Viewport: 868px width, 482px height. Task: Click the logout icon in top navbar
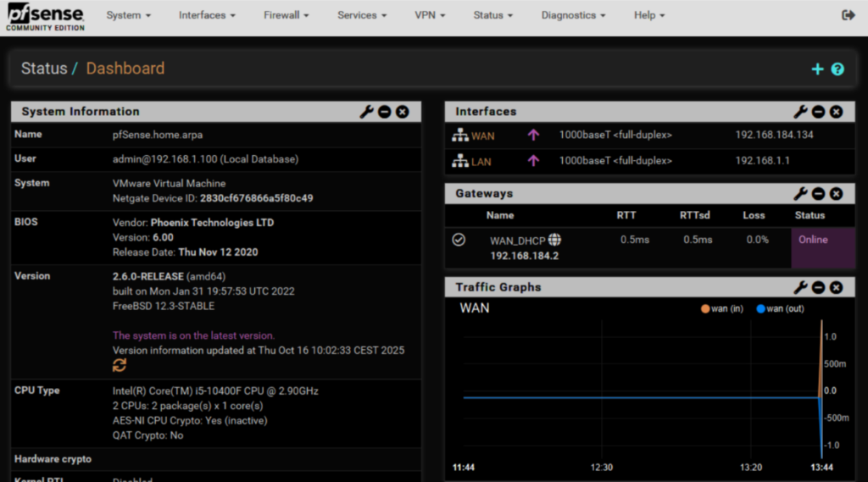point(848,15)
